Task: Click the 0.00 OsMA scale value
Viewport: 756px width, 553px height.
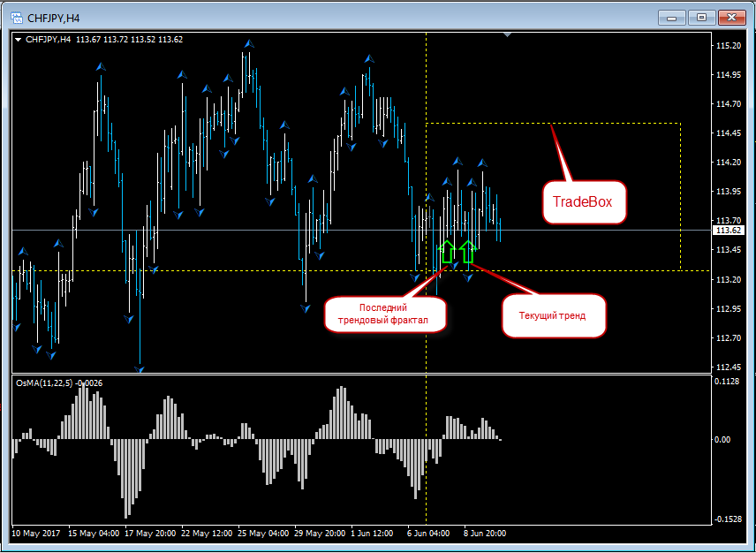Action: (723, 440)
